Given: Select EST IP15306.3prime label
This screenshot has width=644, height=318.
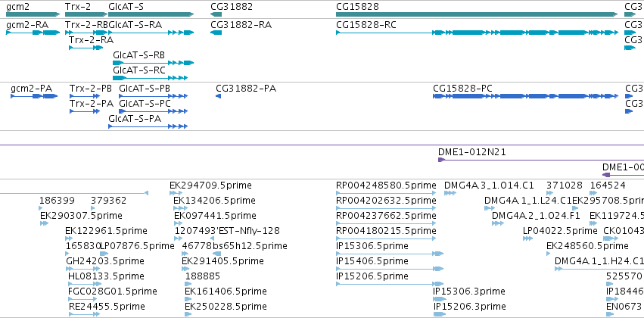Looking at the screenshot, I should point(469,291).
